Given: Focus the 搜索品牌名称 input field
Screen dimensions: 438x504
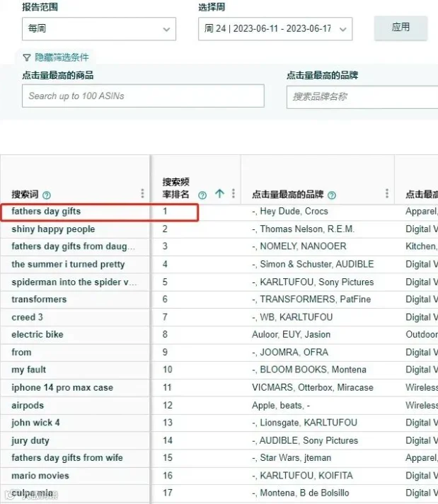Looking at the screenshot, I should (362, 97).
